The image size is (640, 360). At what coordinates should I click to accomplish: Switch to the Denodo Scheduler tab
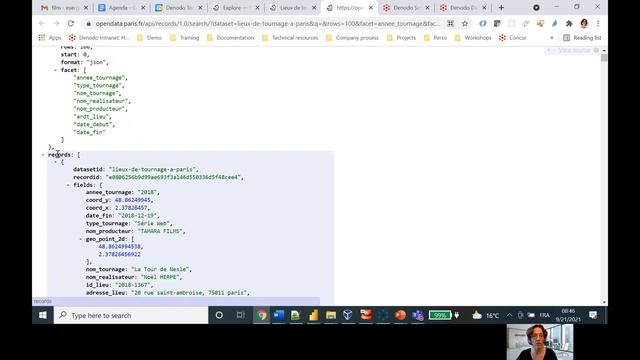[x=407, y=8]
